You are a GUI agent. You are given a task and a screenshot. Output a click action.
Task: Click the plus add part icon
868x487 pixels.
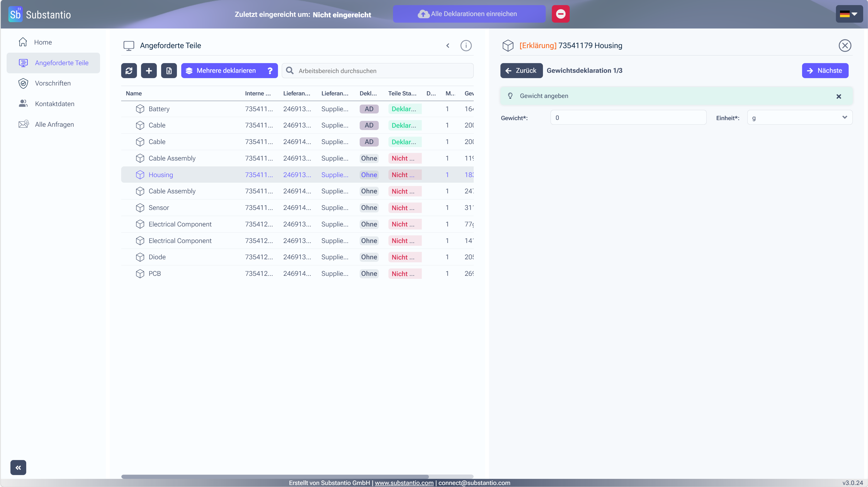pyautogui.click(x=149, y=71)
